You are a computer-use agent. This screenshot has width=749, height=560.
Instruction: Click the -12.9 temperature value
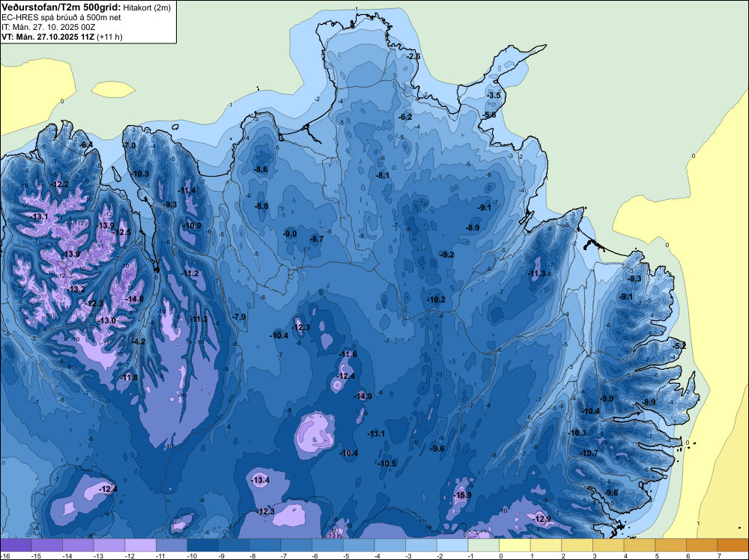[542, 519]
